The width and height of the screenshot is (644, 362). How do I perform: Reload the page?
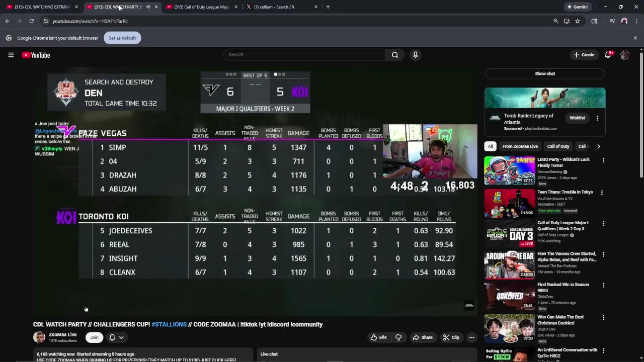[31, 21]
